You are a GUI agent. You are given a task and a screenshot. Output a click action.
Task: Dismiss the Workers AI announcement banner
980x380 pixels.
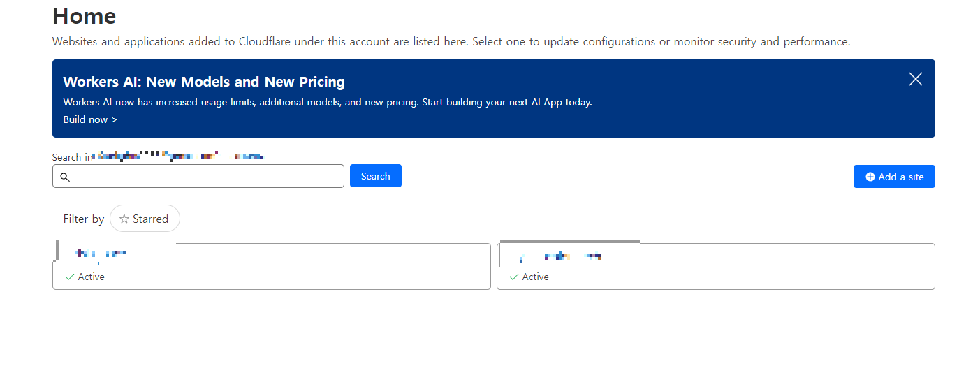[915, 80]
